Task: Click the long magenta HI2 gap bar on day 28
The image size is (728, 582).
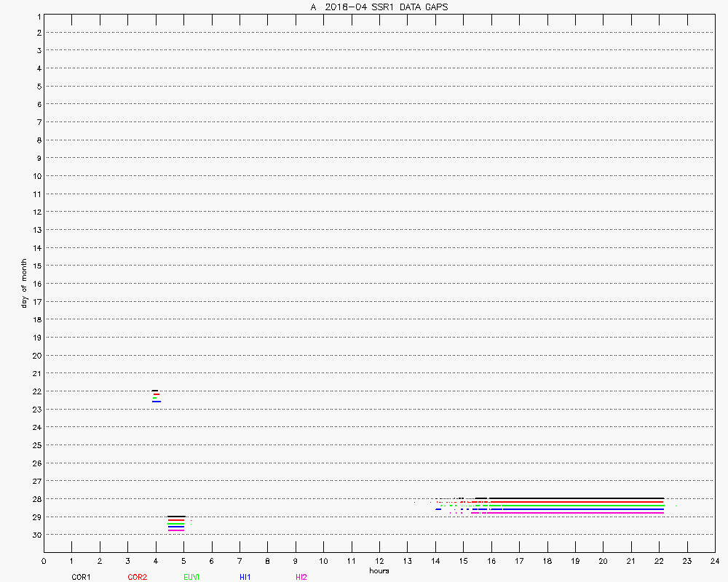Action: (x=568, y=512)
